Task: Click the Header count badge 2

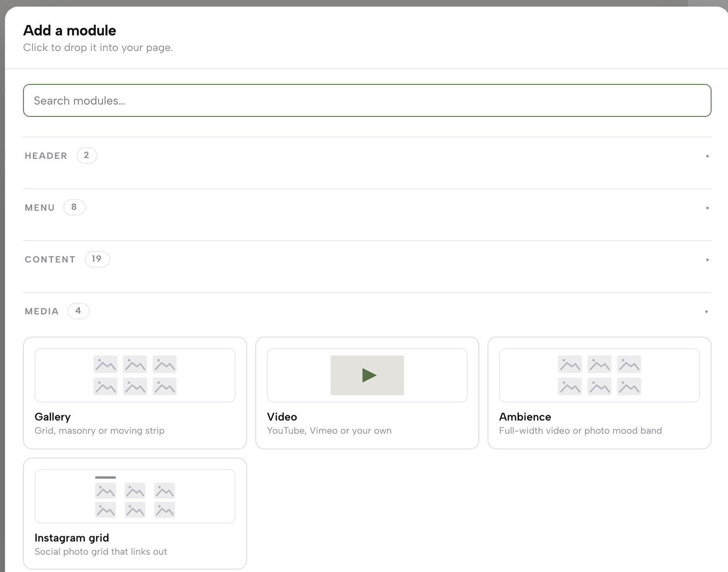Action: coord(86,155)
